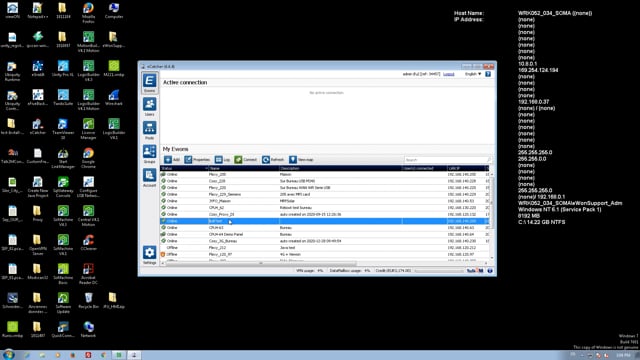This screenshot has width=640, height=360.
Task: Open the Unity Pro XL desktop shortcut
Action: 63,69
